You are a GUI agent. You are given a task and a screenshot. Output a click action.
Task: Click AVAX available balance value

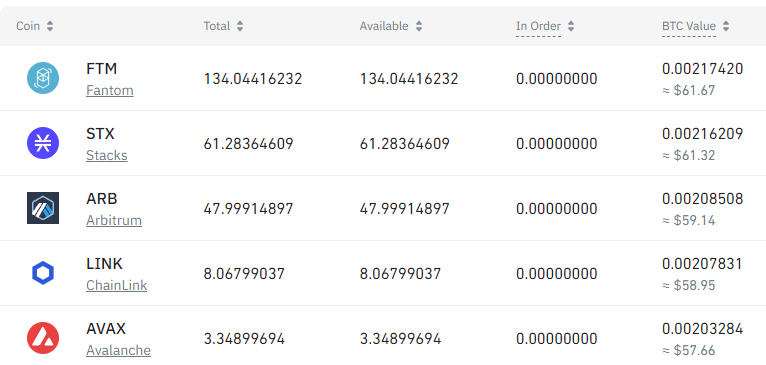tap(401, 339)
